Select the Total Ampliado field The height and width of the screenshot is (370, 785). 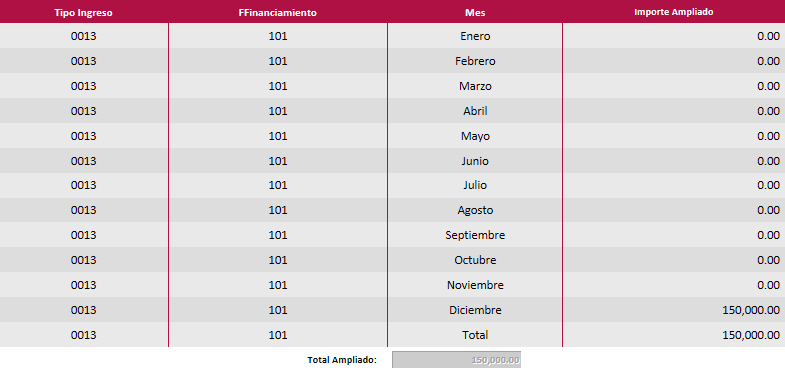click(456, 359)
